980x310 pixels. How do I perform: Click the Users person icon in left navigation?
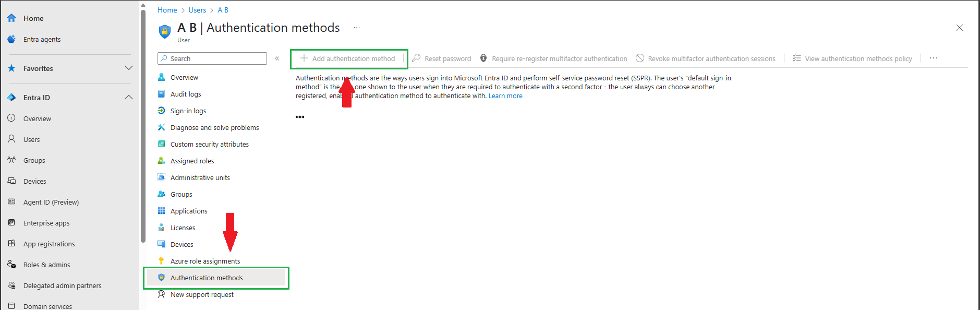click(x=11, y=139)
